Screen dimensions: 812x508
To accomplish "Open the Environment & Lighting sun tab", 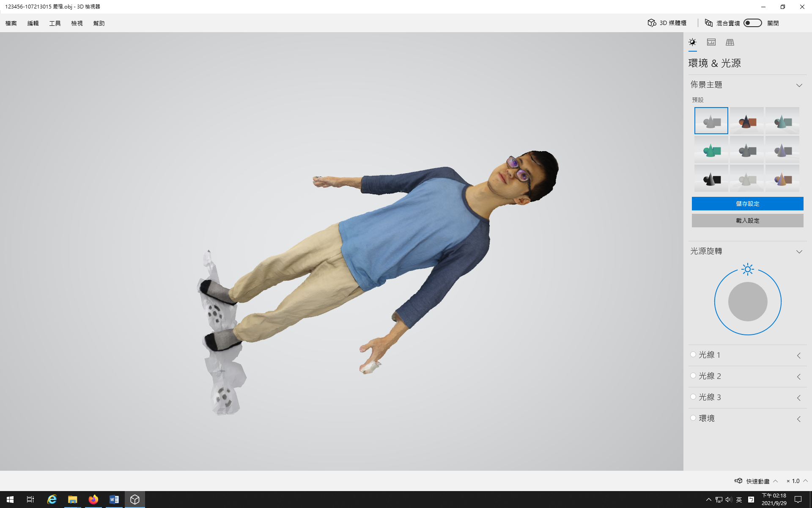I will click(692, 42).
